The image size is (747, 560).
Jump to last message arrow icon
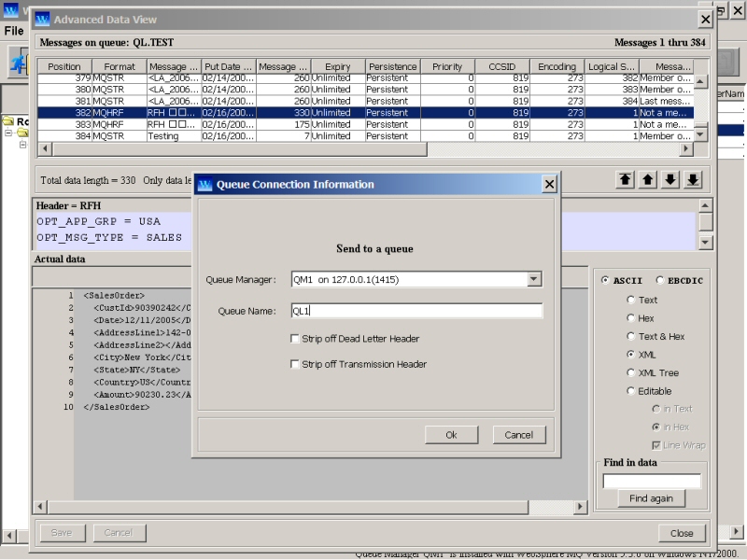click(693, 180)
